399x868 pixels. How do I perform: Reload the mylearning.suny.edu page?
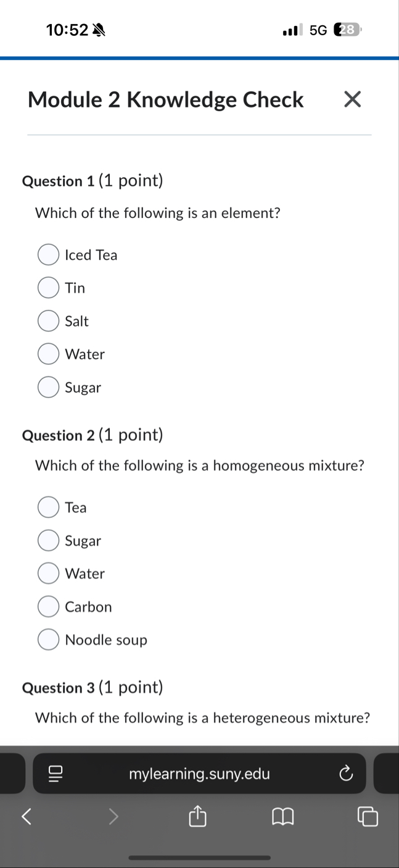coord(346,774)
